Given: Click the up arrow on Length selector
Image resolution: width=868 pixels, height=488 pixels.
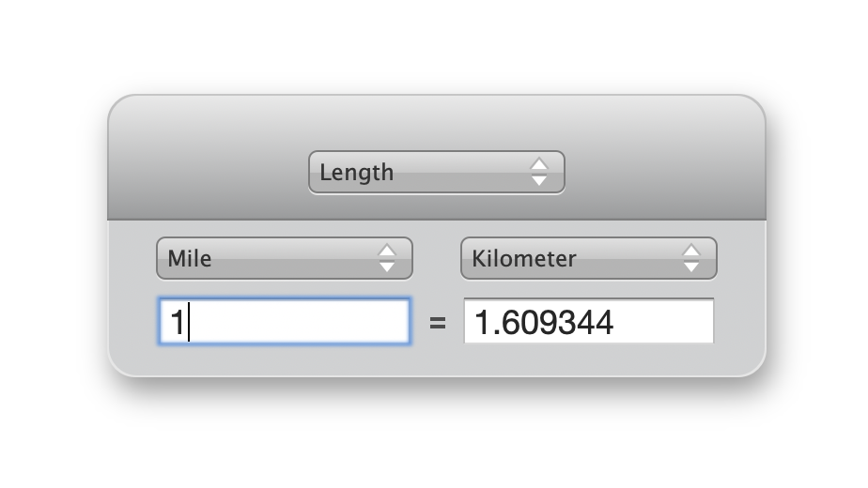Looking at the screenshot, I should [538, 164].
